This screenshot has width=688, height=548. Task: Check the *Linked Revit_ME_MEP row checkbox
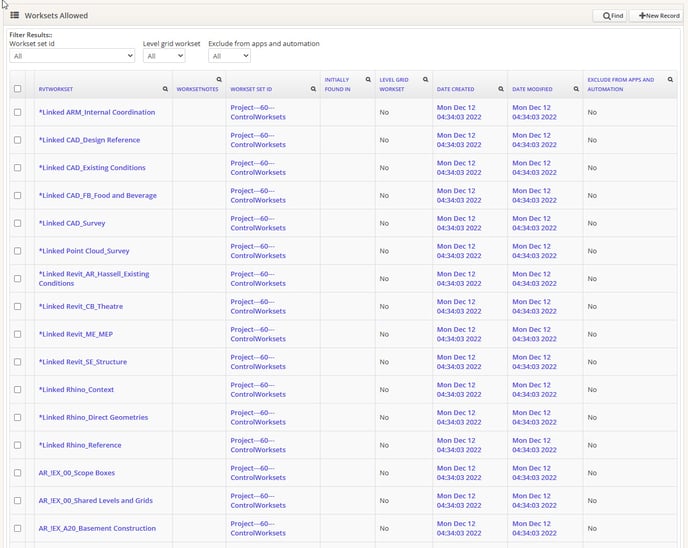point(18,334)
